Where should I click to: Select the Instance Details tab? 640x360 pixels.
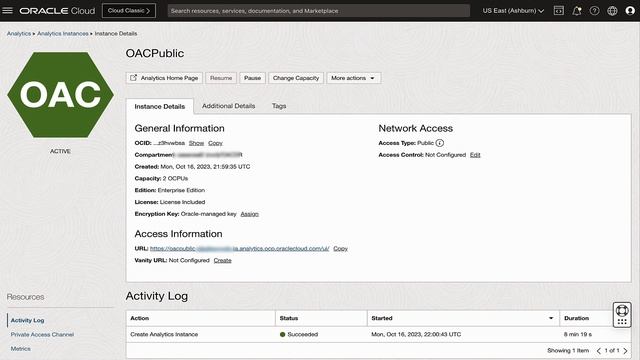(160, 106)
